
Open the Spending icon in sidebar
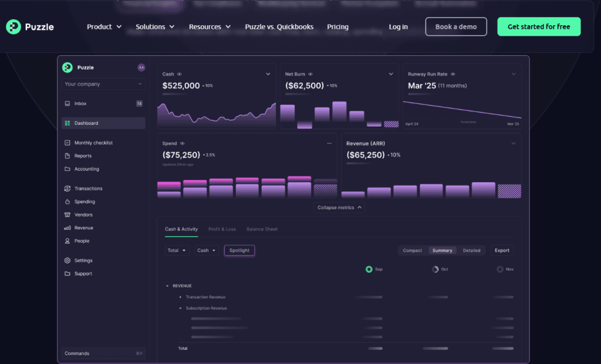pyautogui.click(x=67, y=202)
